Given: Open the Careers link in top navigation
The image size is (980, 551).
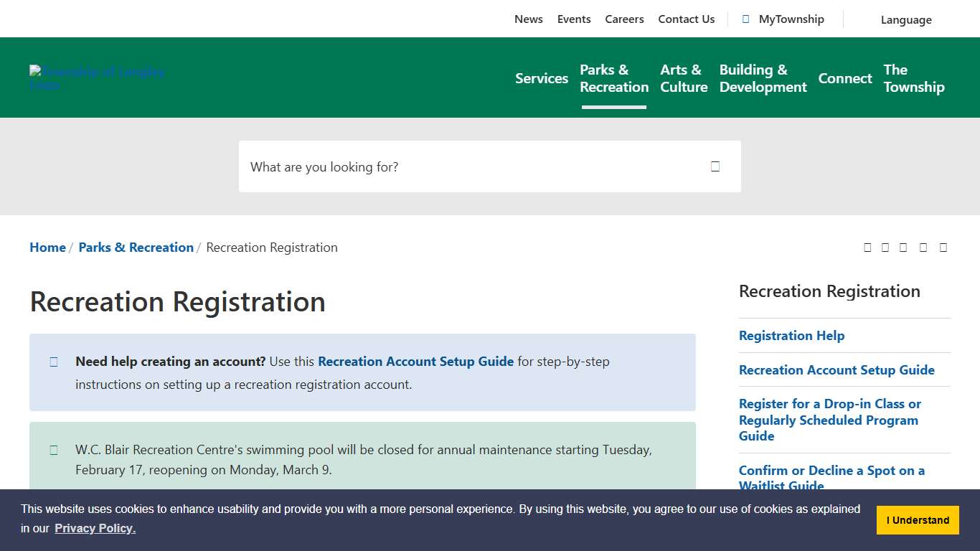Looking at the screenshot, I should pos(623,19).
